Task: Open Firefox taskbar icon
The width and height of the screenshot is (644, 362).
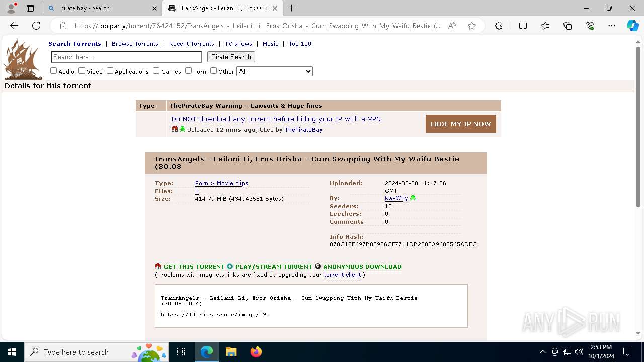Action: 256,352
